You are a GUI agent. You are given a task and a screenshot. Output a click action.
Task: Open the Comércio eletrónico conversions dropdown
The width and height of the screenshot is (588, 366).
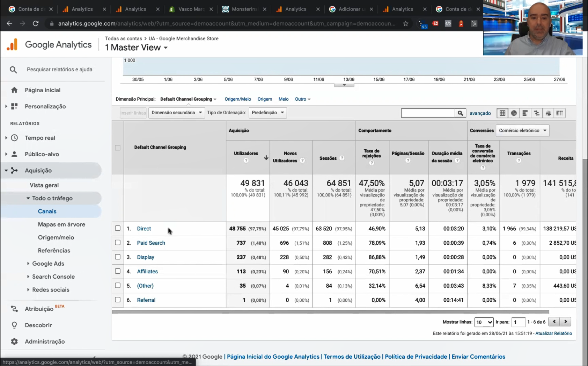click(522, 130)
